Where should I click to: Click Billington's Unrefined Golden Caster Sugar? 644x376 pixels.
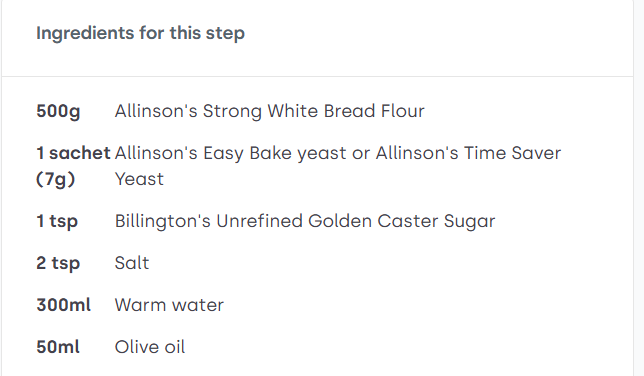(305, 221)
